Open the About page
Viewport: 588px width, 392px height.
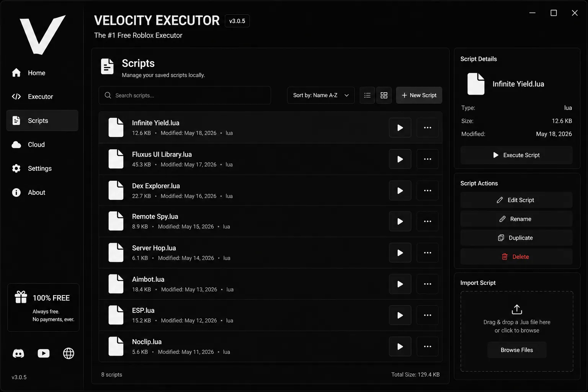(42, 192)
